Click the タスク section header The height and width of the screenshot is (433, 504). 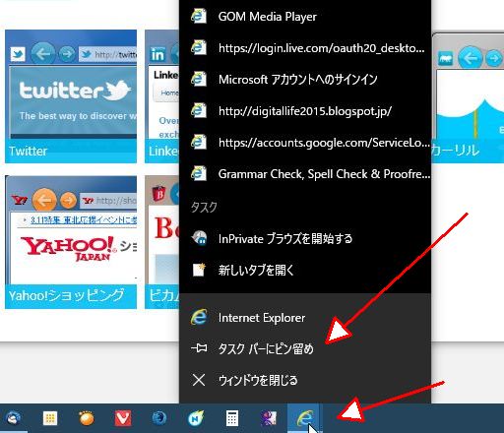[x=204, y=207]
